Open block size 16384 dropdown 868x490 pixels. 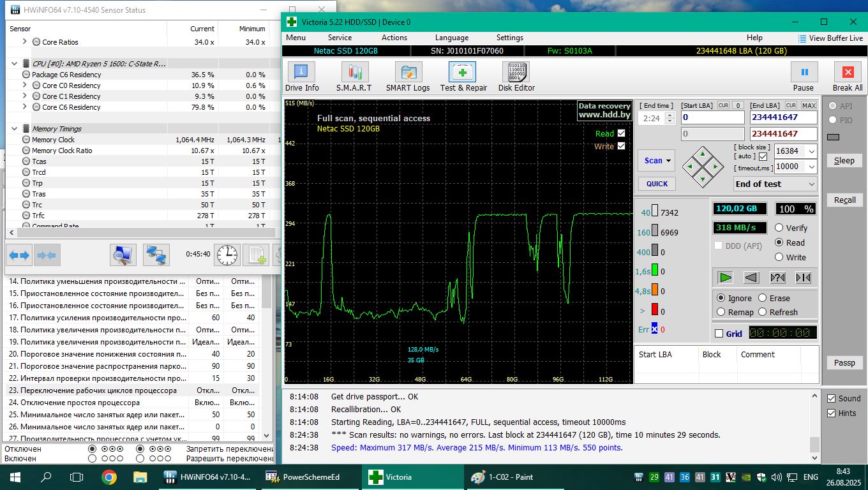[x=811, y=151]
